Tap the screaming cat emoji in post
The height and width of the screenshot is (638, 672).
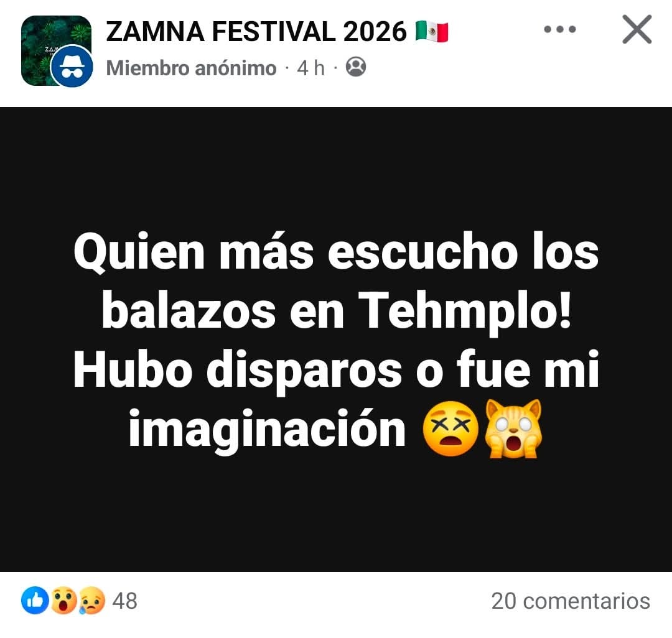(513, 428)
